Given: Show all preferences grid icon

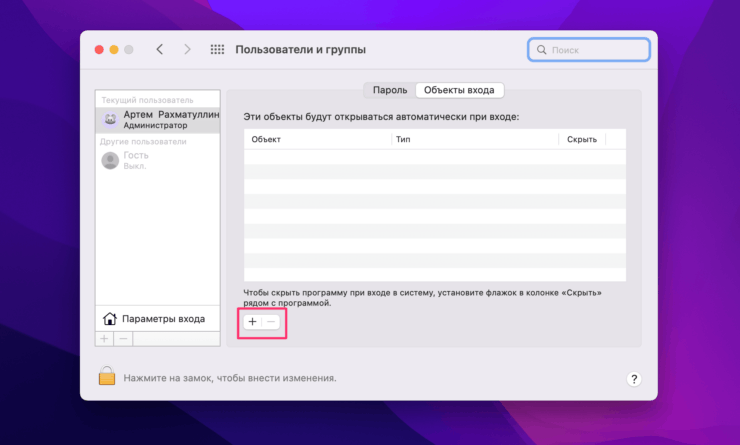Looking at the screenshot, I should coord(217,50).
